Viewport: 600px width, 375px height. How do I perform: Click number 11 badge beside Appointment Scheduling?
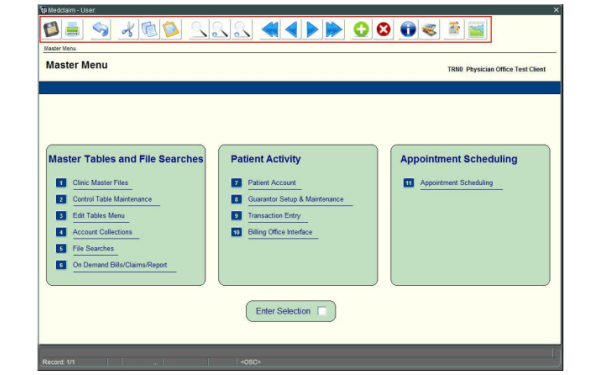(x=409, y=183)
